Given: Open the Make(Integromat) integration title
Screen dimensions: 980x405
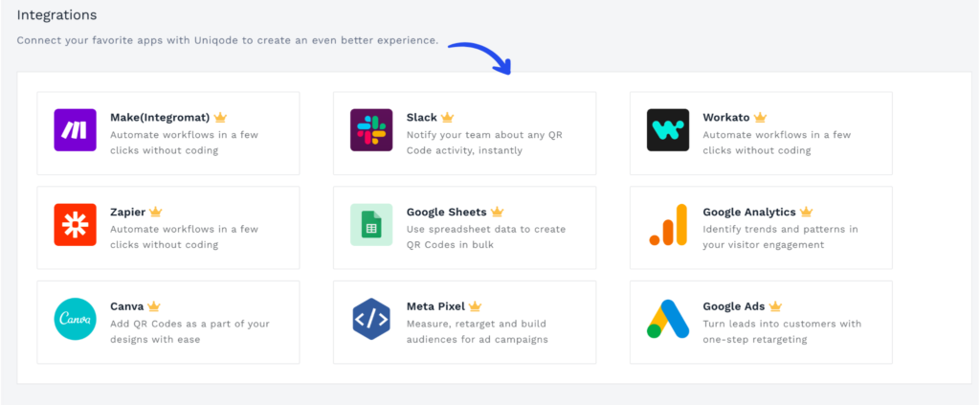Looking at the screenshot, I should (x=160, y=118).
